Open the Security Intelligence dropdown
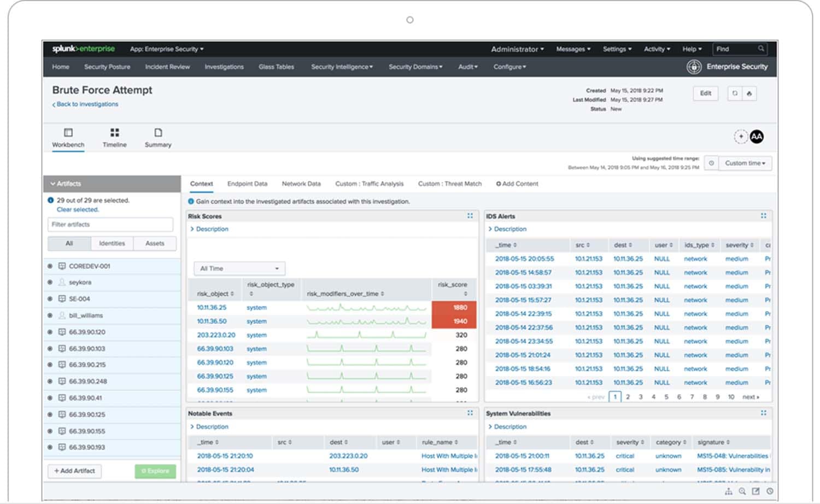The width and height of the screenshot is (820, 504). point(342,67)
